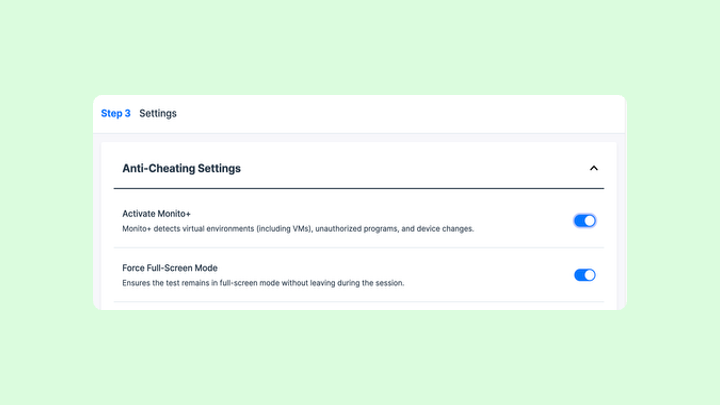The image size is (720, 405).
Task: Click the dark divider under Anti-Cheating Settings
Action: 358,188
